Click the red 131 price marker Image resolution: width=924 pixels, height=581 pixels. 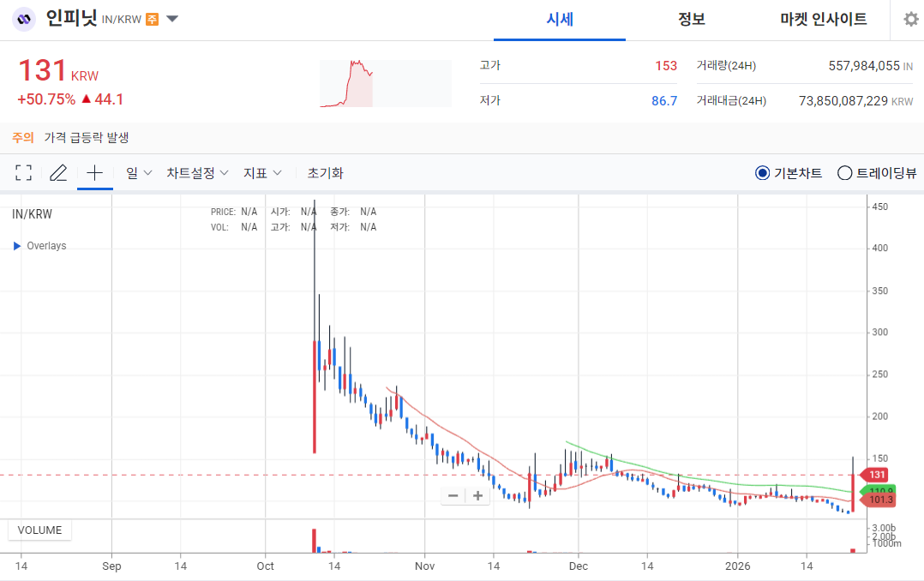(x=876, y=474)
